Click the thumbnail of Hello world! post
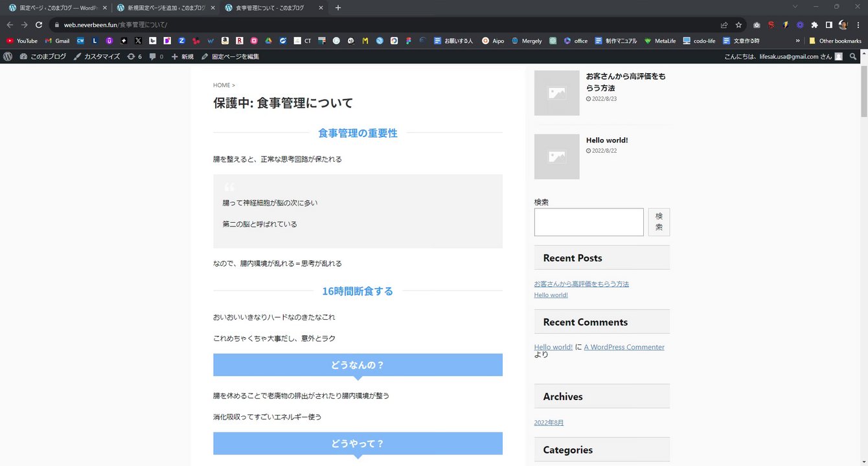868x466 pixels. (x=556, y=157)
